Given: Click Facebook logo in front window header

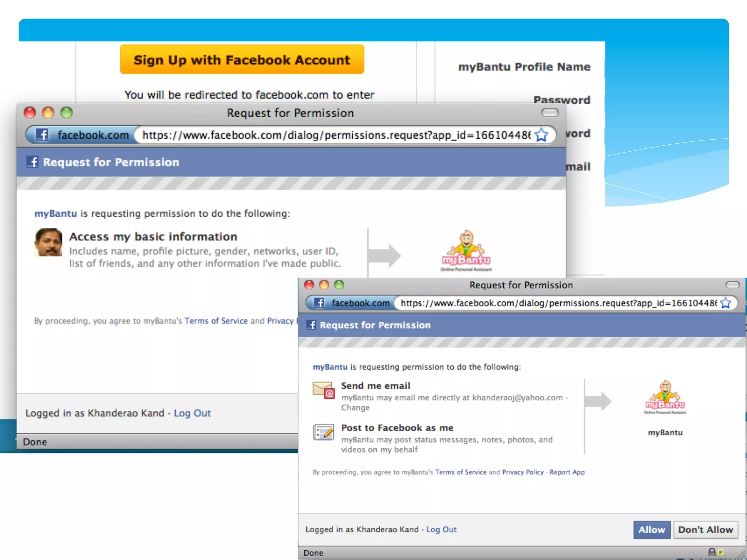Looking at the screenshot, I should 311,324.
